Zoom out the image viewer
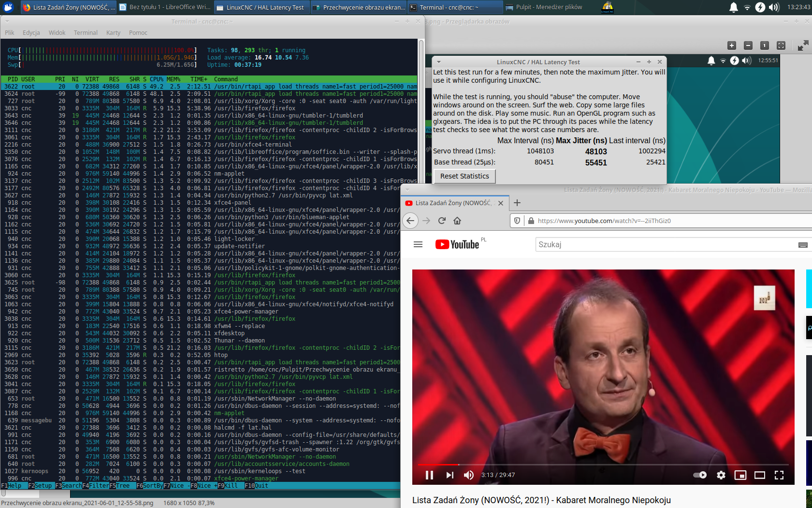This screenshot has height=508, width=812. (748, 45)
